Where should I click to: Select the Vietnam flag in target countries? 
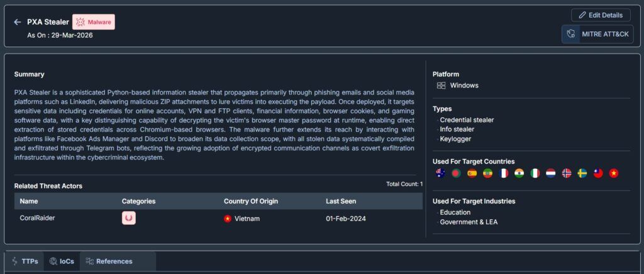click(614, 173)
